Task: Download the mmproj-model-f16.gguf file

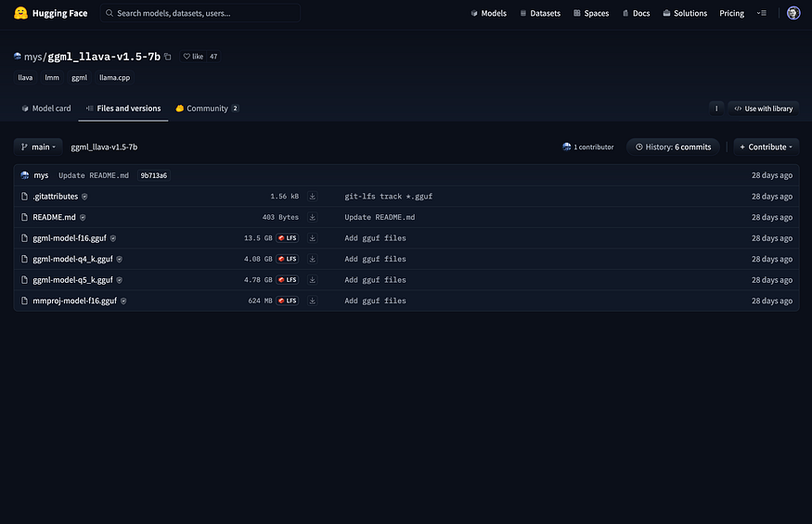Action: [x=312, y=300]
